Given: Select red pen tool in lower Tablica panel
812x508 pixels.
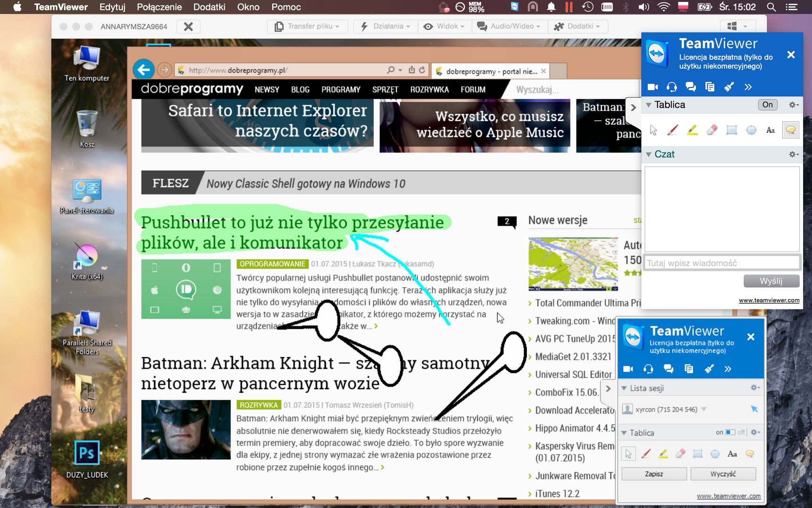Looking at the screenshot, I should pyautogui.click(x=646, y=454).
